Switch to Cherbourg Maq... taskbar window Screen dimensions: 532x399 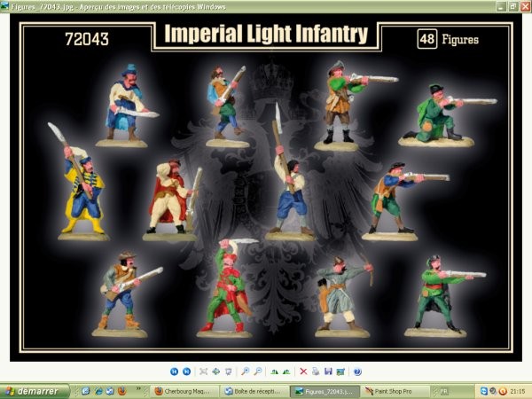[184, 391]
